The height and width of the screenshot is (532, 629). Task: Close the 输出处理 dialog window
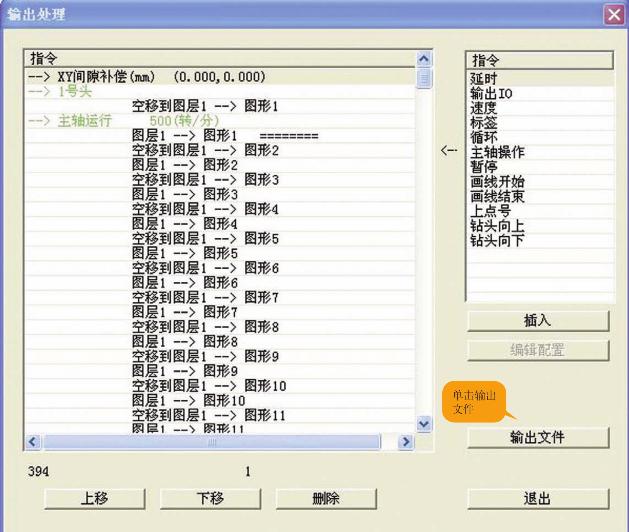click(614, 14)
